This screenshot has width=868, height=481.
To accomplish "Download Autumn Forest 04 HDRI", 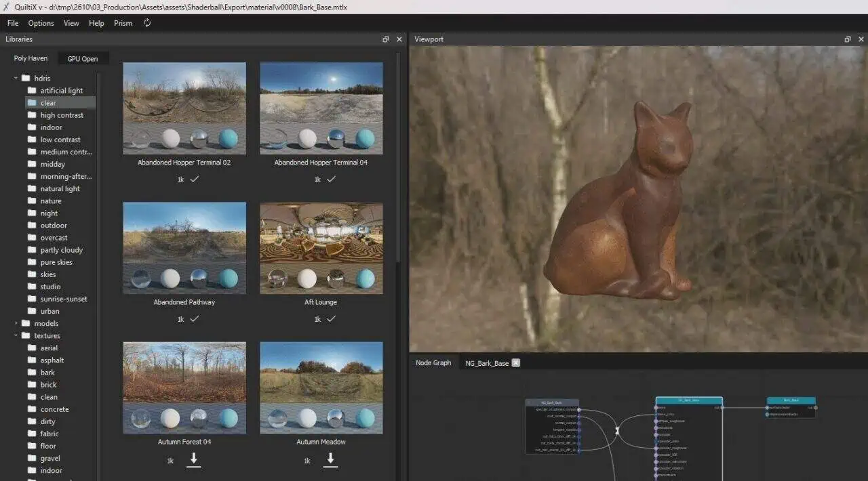I will click(x=194, y=460).
